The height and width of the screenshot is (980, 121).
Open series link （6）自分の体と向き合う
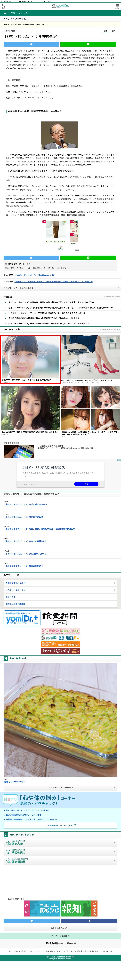(25, 504)
